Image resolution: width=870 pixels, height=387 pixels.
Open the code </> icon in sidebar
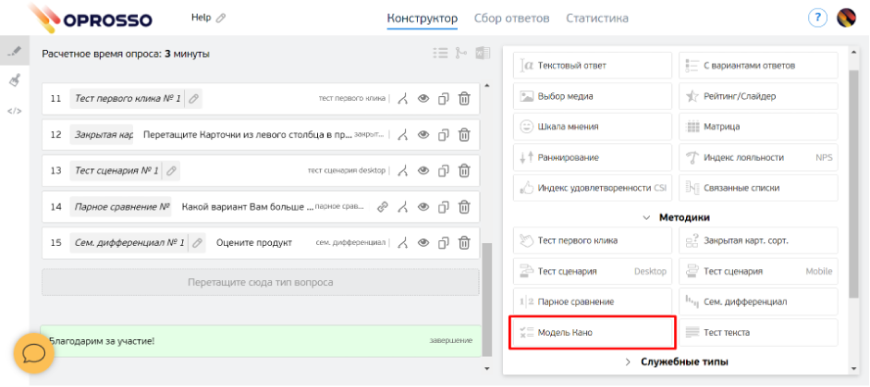[15, 111]
